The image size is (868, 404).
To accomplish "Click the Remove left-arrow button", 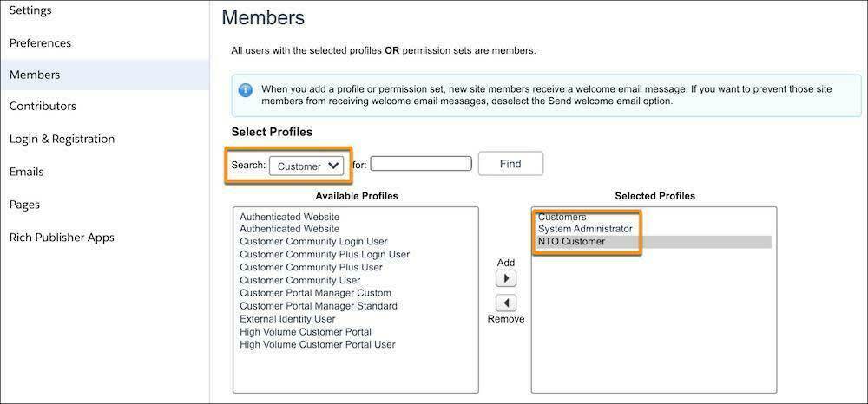I will pyautogui.click(x=505, y=303).
